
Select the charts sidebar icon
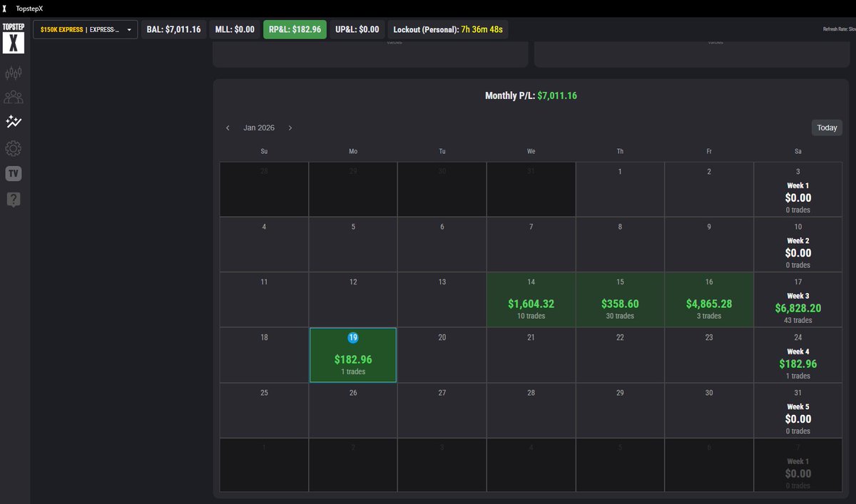coord(13,73)
